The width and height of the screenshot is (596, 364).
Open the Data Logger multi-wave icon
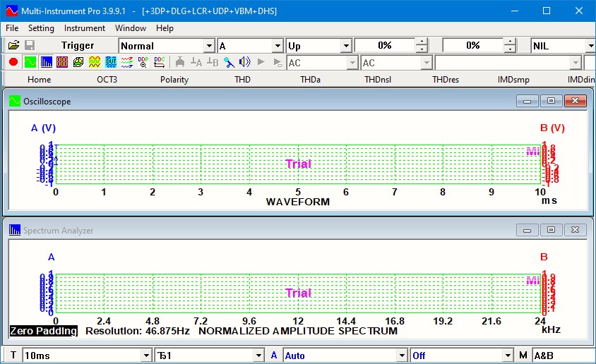(127, 62)
